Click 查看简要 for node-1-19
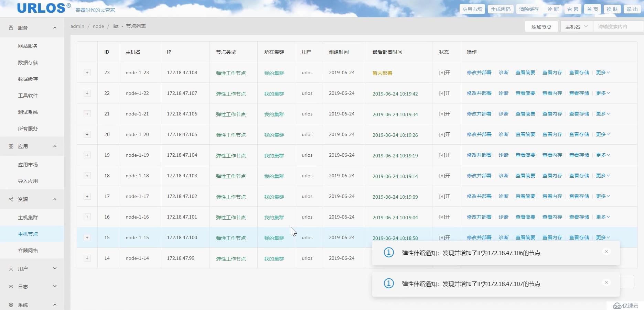This screenshot has width=644, height=310. 525,155
